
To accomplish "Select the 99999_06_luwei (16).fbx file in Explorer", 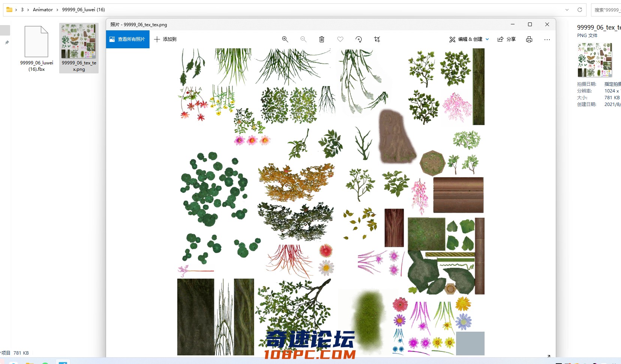I will pyautogui.click(x=37, y=48).
